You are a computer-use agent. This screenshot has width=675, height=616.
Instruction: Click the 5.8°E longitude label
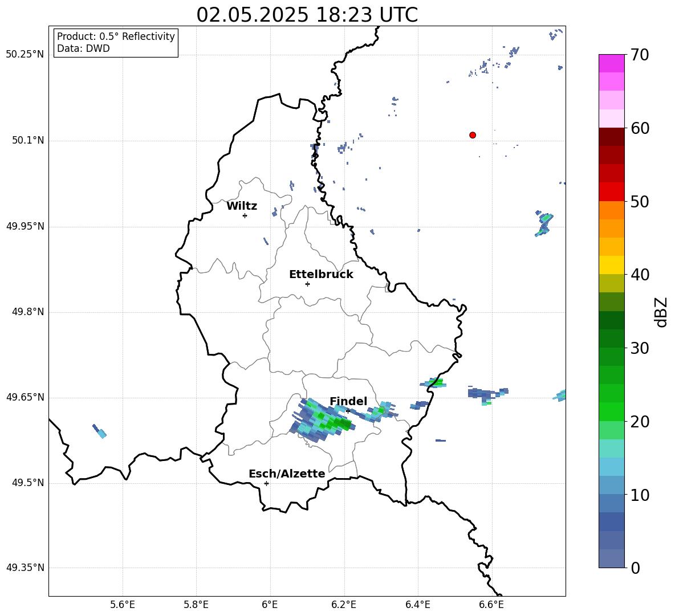pyautogui.click(x=196, y=605)
